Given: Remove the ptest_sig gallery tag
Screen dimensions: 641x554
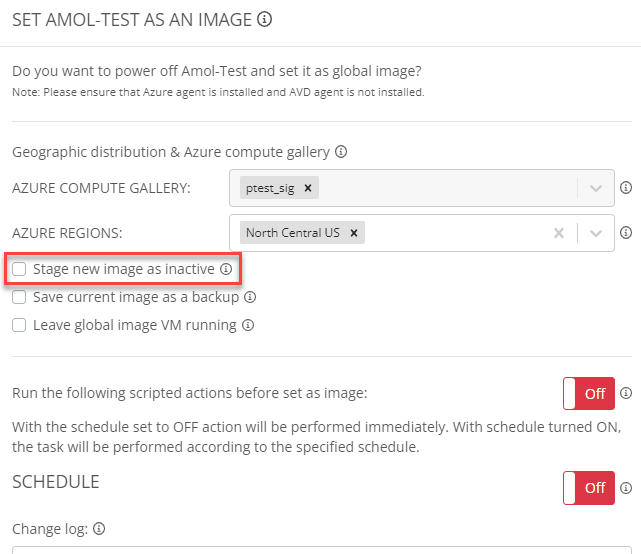Looking at the screenshot, I should (308, 188).
